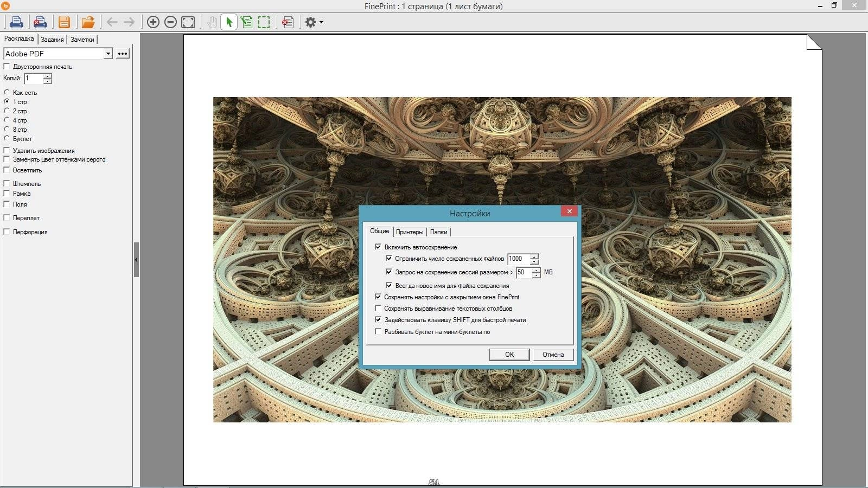Select the Буклет layout option
The height and width of the screenshot is (488, 868).
pos(7,138)
